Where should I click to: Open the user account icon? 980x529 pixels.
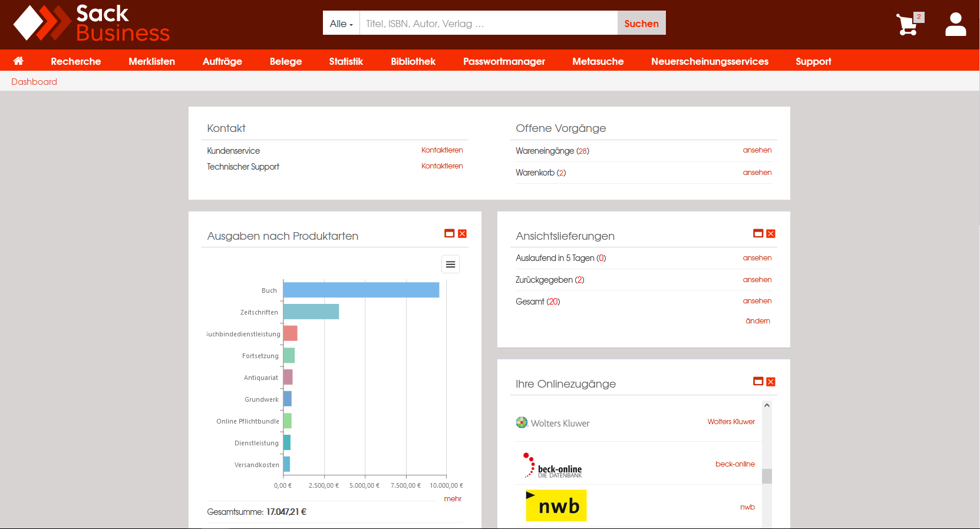point(955,24)
